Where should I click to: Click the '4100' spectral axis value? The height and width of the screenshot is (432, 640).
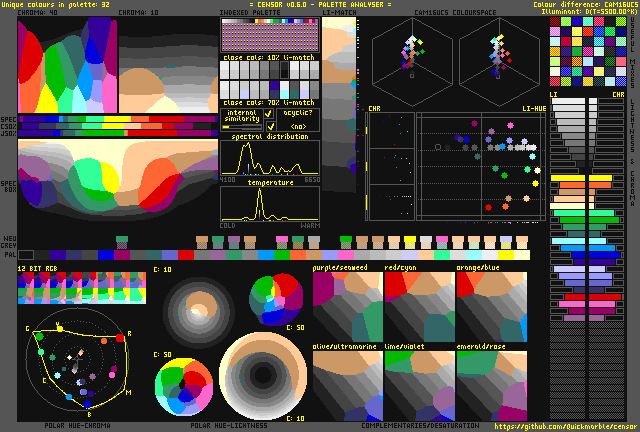[228, 180]
